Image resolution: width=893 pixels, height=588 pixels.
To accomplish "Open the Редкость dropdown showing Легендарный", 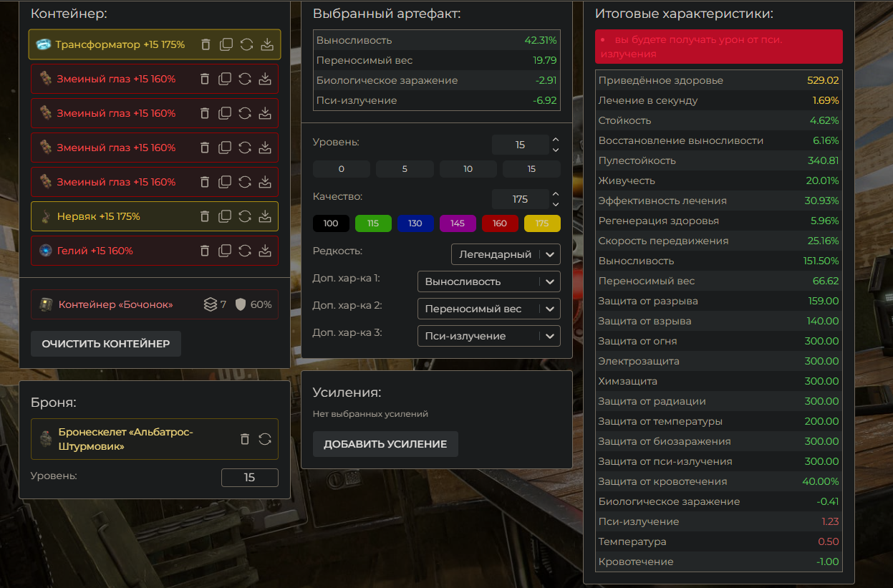I will (x=506, y=254).
